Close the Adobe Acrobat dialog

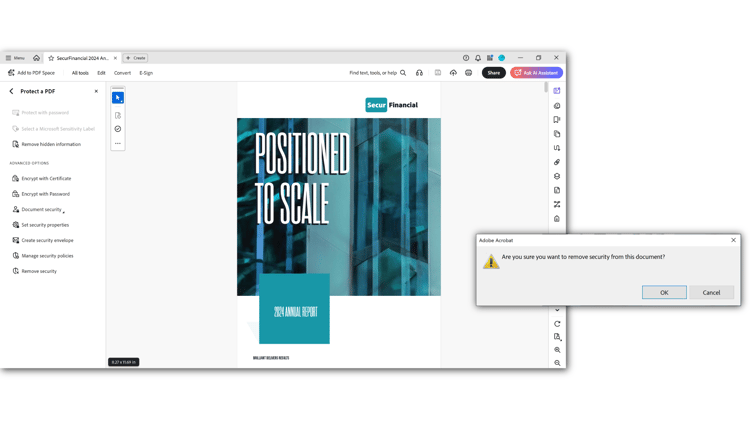point(733,240)
